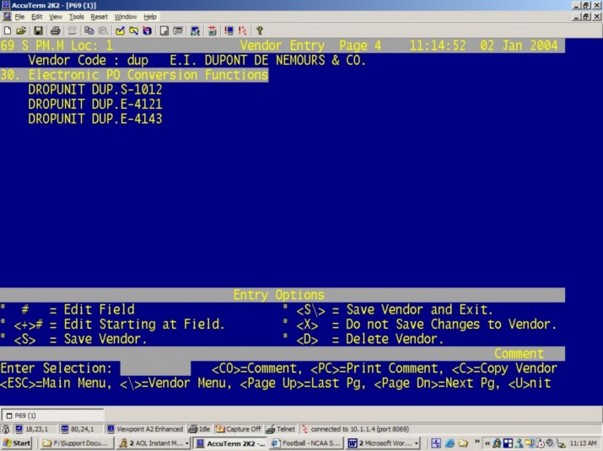Click the grayed telephone dial icon
The width and height of the screenshot is (603, 451).
pos(72,31)
